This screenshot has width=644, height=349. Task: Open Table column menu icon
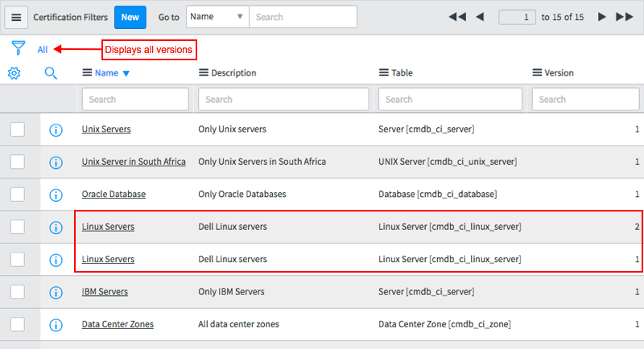384,72
